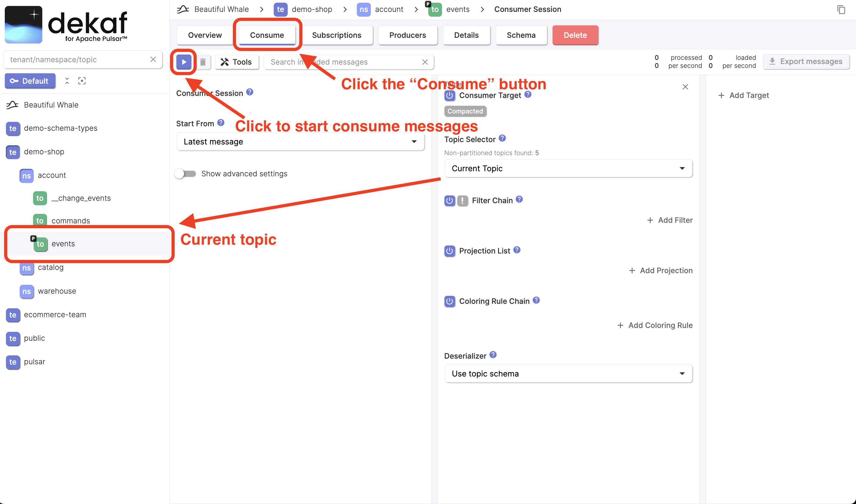Clear the tenant/namespace/topic filter
The image size is (856, 504).
[153, 60]
